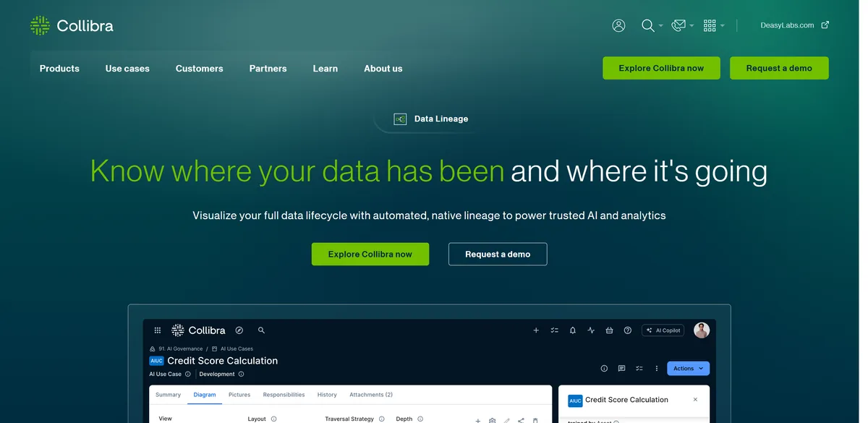Click the hero Explore Collibra now button
Screen dimensions: 868x423
pos(370,254)
